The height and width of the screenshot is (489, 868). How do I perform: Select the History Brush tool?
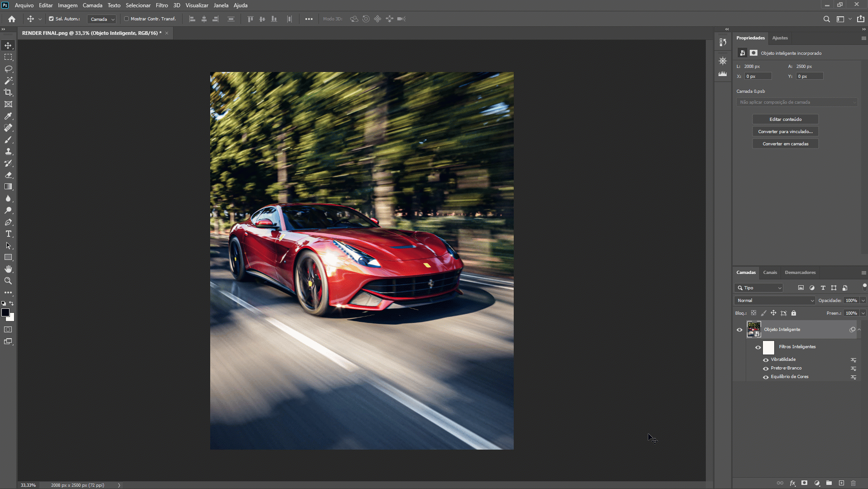tap(8, 163)
